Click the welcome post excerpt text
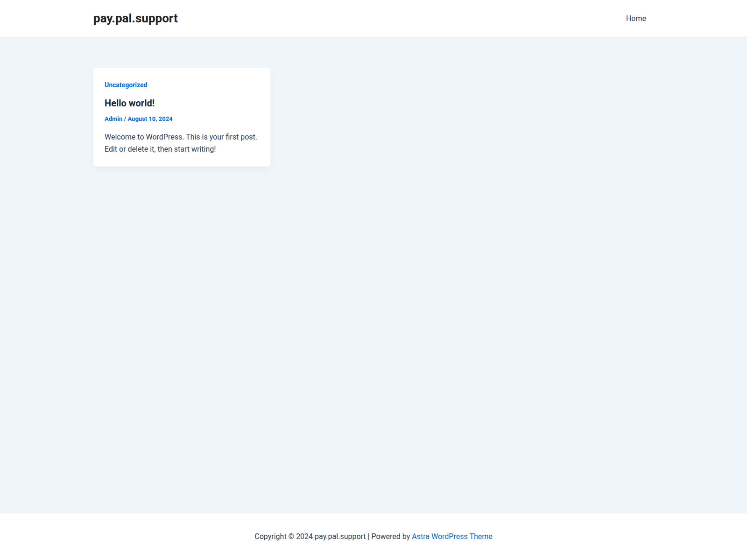The height and width of the screenshot is (560, 747). 181,143
